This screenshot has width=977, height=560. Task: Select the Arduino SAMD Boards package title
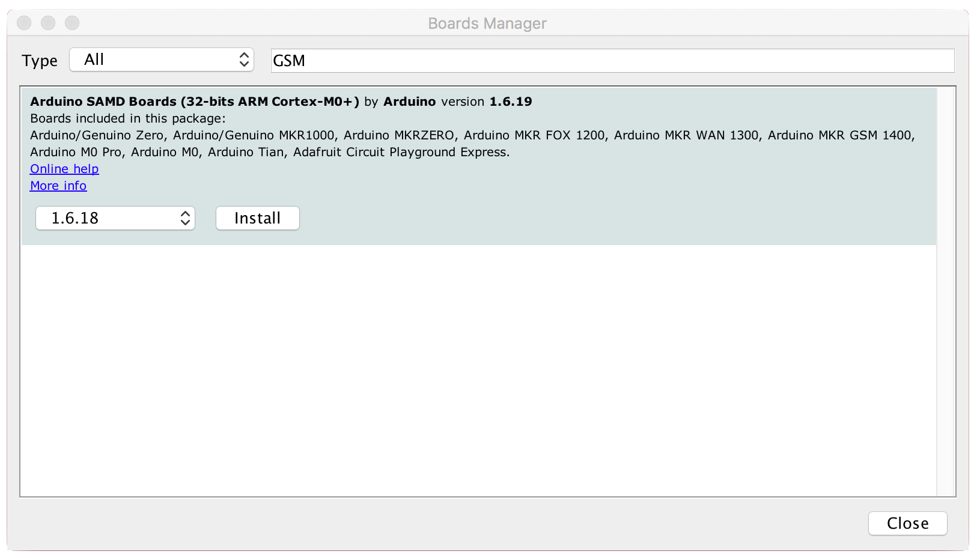point(195,102)
